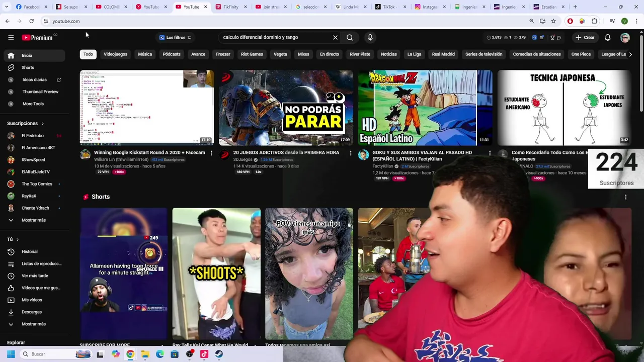Image resolution: width=644 pixels, height=362 pixels.
Task: Open the Shorts shelf options menu
Action: [625, 197]
